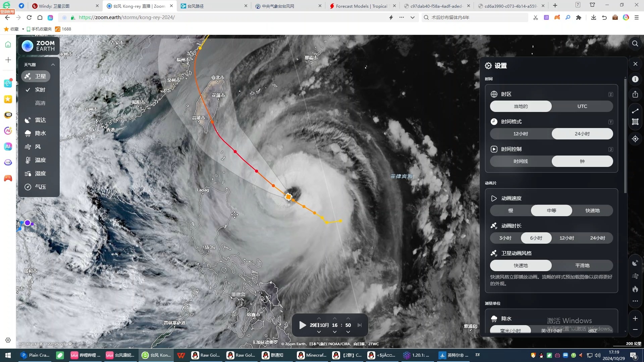Toggle the wind animation overlay icon
The height and width of the screenshot is (362, 644).
tap(635, 276)
